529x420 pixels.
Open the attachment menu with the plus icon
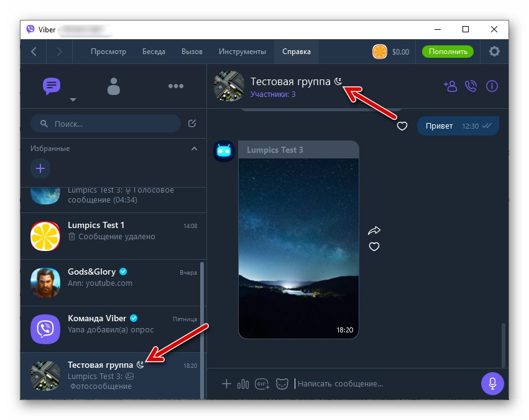point(227,384)
